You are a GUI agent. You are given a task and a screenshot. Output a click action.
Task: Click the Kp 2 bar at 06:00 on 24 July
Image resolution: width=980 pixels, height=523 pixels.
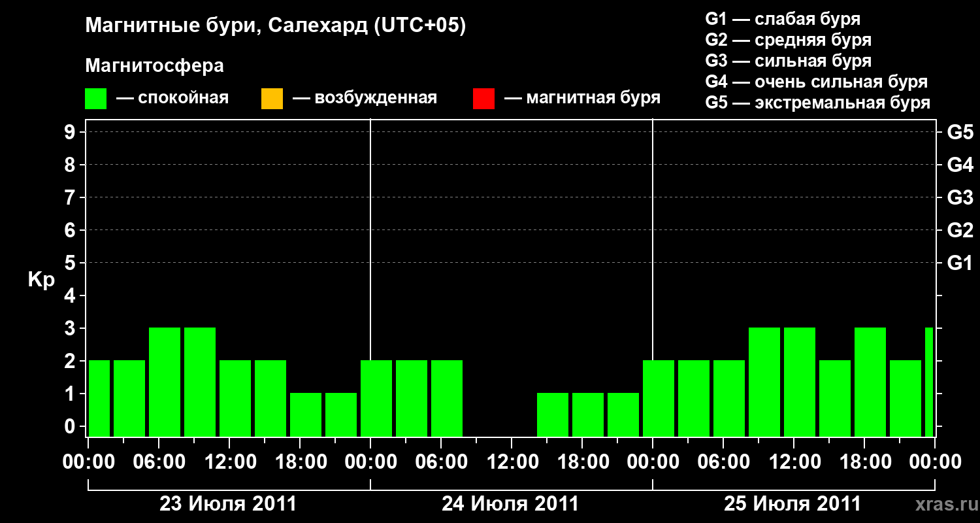click(x=447, y=398)
